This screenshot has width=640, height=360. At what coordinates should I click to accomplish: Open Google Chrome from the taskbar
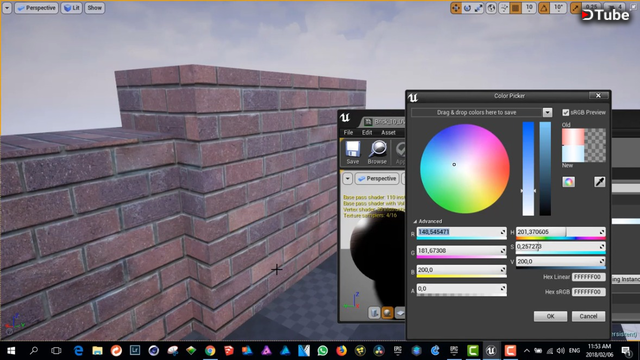tap(210, 351)
